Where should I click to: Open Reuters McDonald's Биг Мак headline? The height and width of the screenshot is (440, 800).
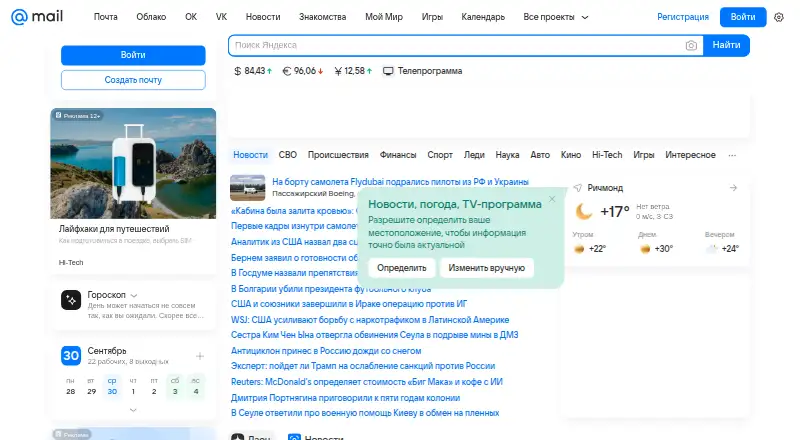[x=367, y=382]
